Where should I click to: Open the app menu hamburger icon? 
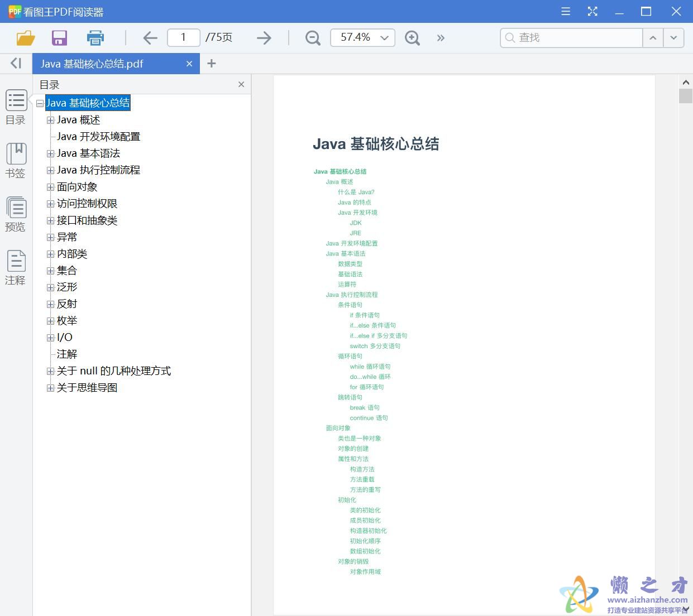coord(566,11)
